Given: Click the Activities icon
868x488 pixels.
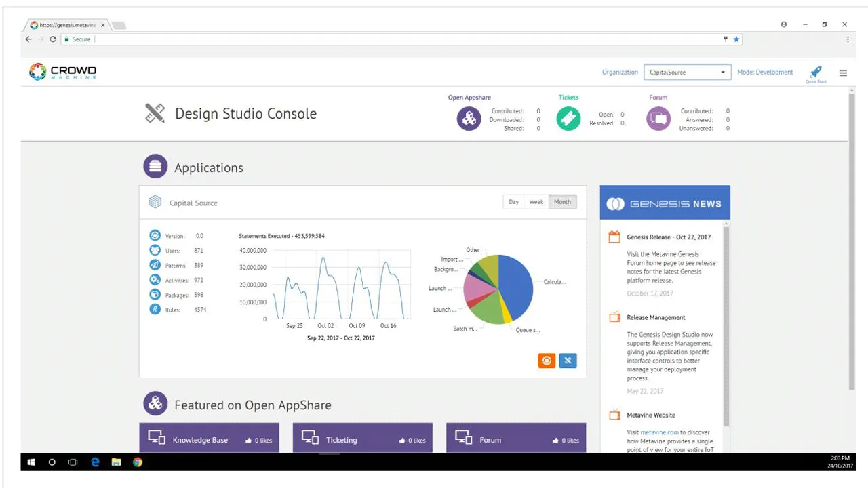Looking at the screenshot, I should pos(155,280).
